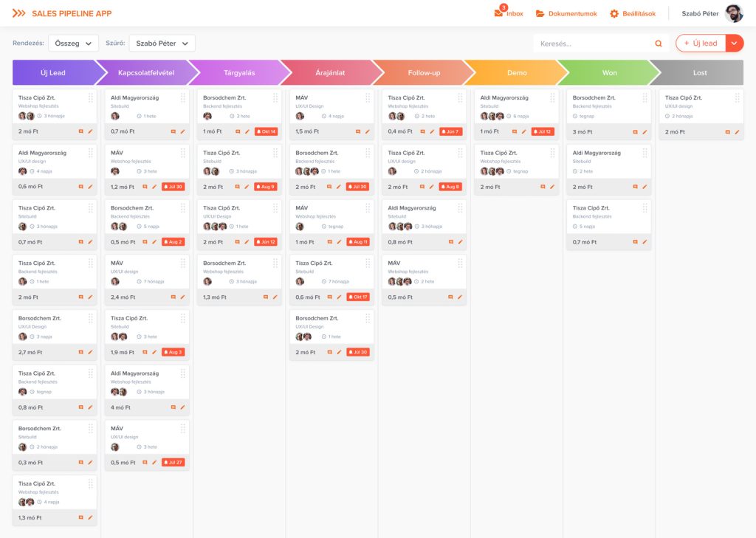Click the Új lead button
756x538 pixels.
tap(701, 44)
